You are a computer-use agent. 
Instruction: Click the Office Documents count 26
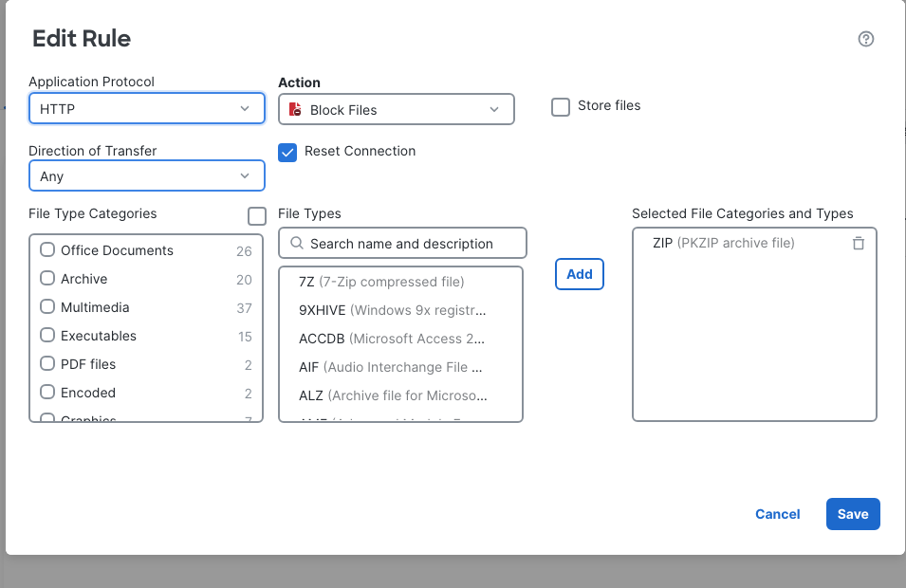coord(244,251)
